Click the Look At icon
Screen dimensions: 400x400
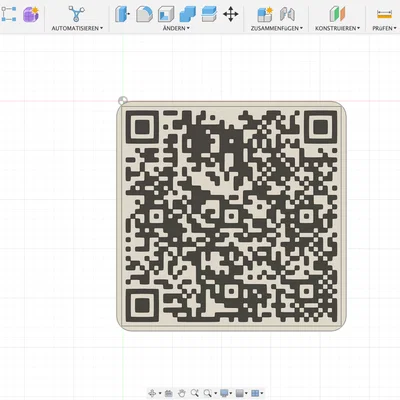tap(169, 393)
